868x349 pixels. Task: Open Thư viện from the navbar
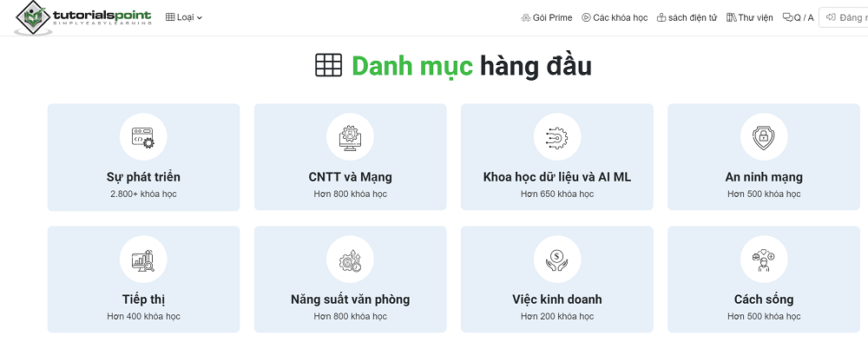750,17
